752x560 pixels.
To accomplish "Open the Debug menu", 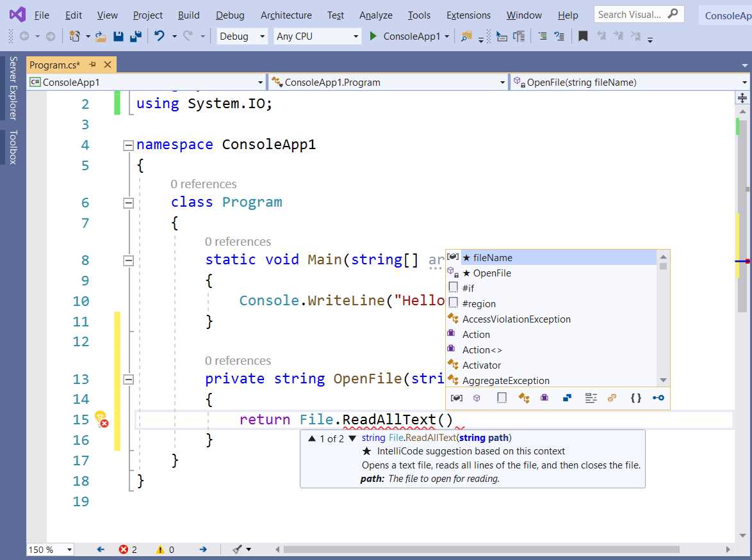I will click(x=229, y=15).
